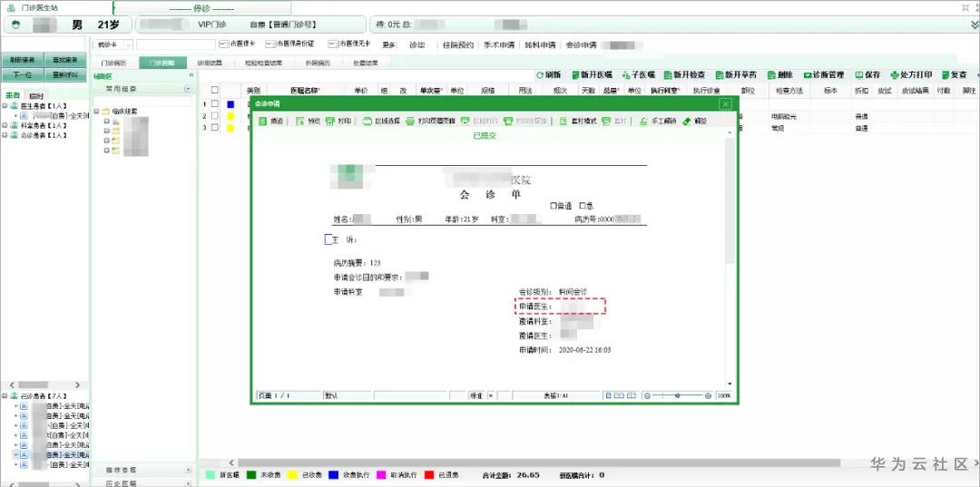The height and width of the screenshot is (487, 980).
Task: Click 临床组套 folder icon in tree
Action: [105, 112]
